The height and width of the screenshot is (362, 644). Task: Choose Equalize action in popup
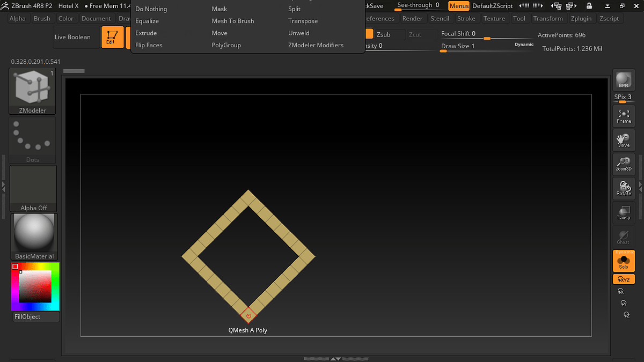[147, 21]
